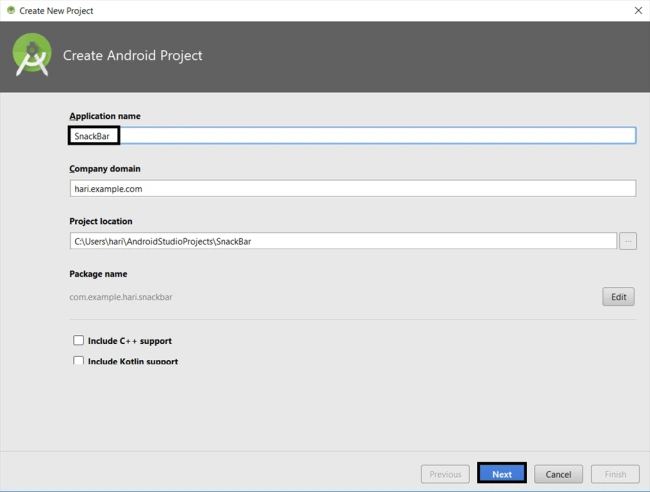Open the project location browse ellipsis button
Screen dimensions: 650x492
tap(628, 241)
